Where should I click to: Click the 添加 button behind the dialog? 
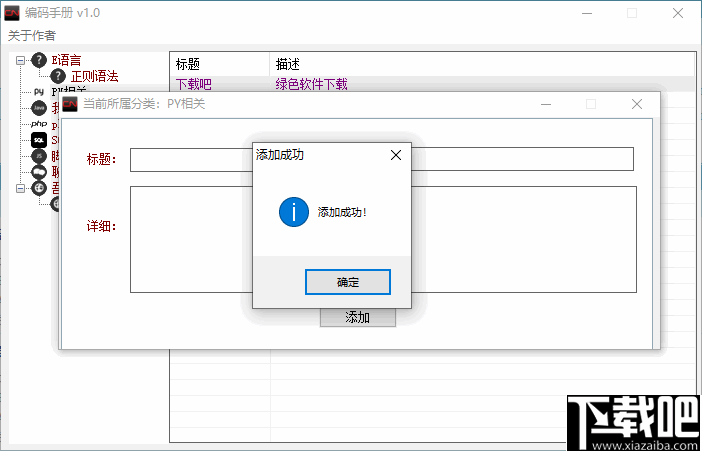click(358, 318)
